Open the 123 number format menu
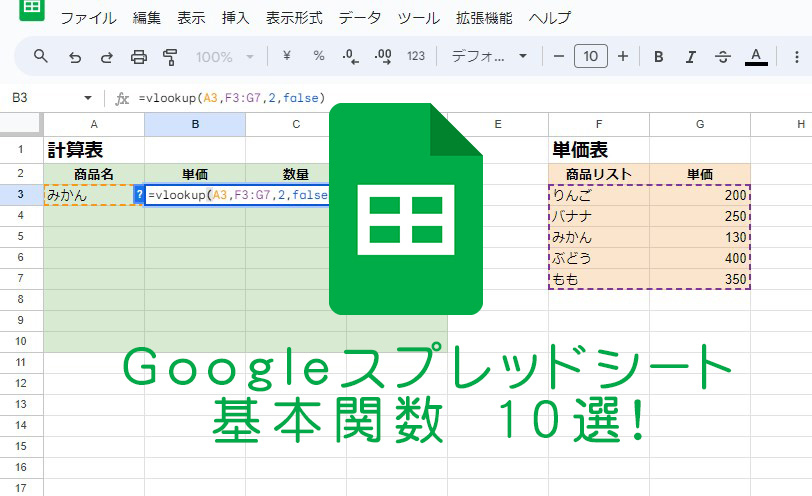The height and width of the screenshot is (496, 812). tap(416, 56)
